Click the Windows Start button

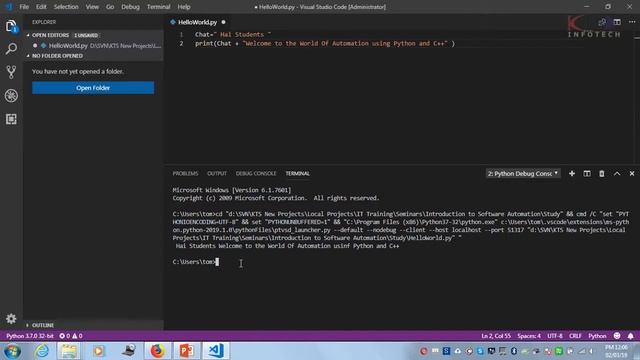point(12,351)
